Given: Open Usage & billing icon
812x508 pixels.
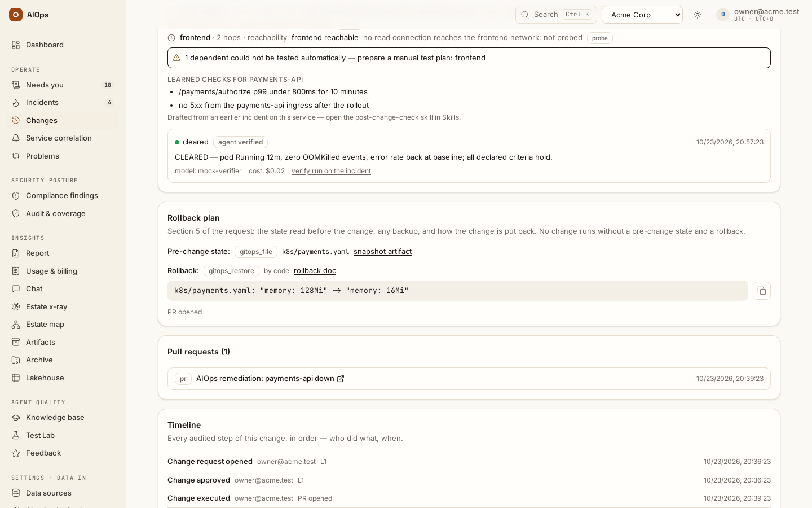Looking at the screenshot, I should [x=16, y=271].
